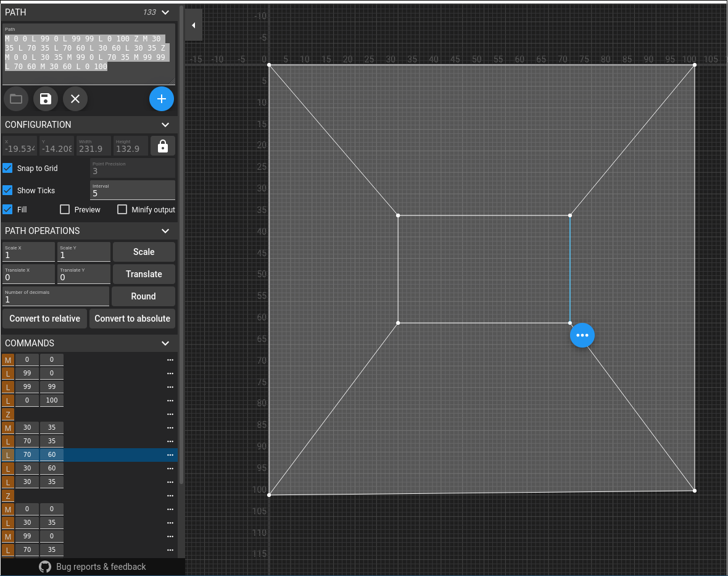
Task: Click the blue plus add button
Action: click(162, 99)
